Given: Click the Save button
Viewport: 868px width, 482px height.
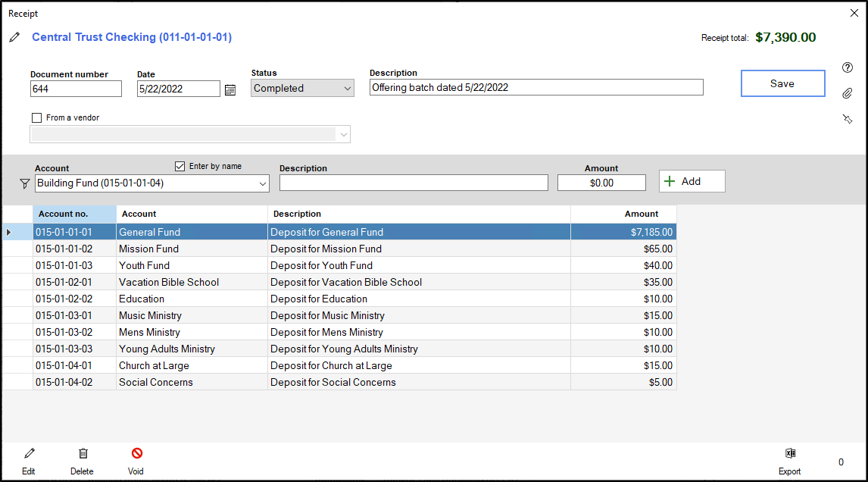Looking at the screenshot, I should click(x=782, y=83).
